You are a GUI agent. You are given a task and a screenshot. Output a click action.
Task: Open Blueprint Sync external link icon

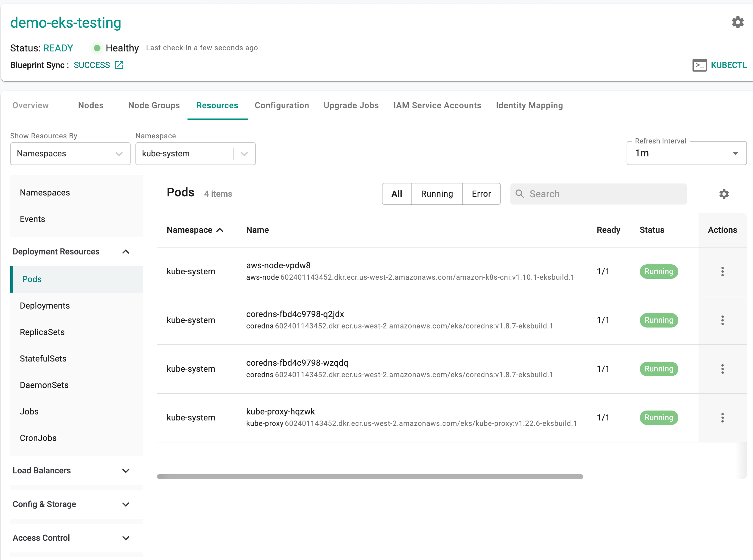coord(119,65)
